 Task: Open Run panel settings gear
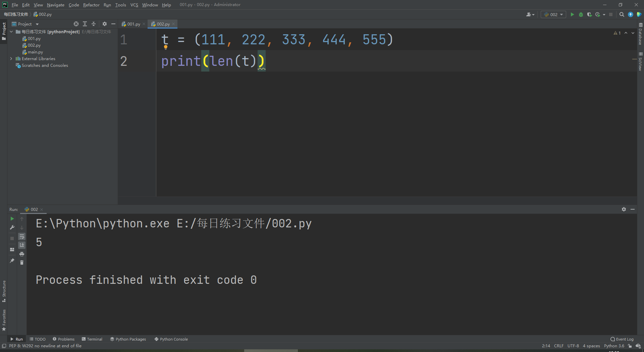coord(624,209)
